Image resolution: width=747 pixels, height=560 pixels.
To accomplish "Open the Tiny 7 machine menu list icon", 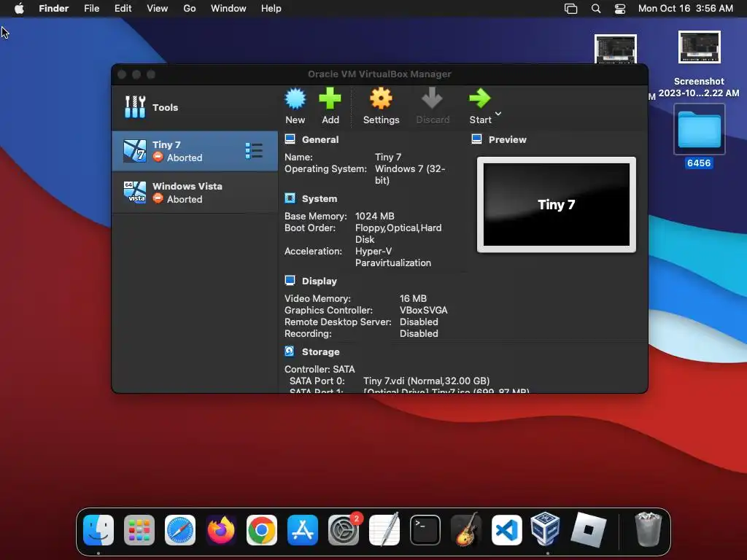I will pyautogui.click(x=254, y=150).
